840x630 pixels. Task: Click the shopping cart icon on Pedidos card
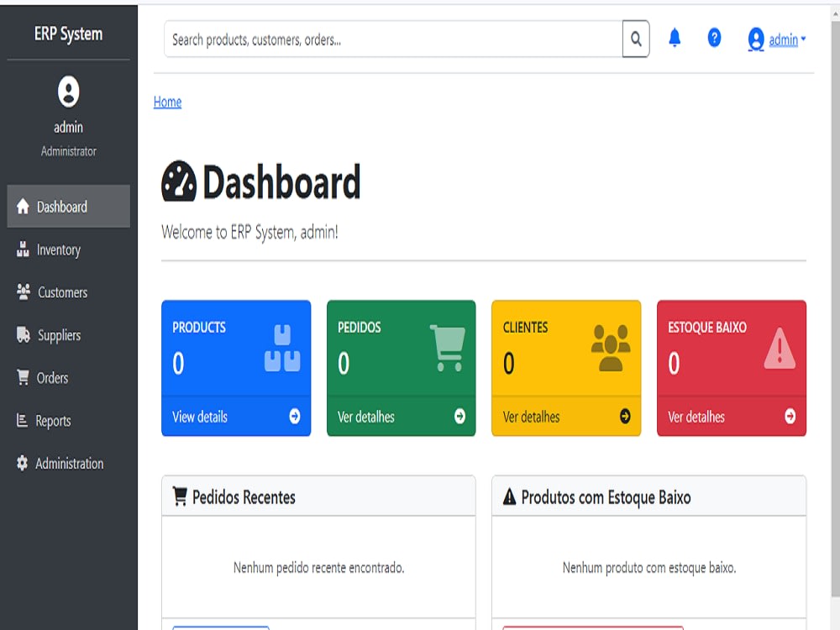[x=448, y=348]
